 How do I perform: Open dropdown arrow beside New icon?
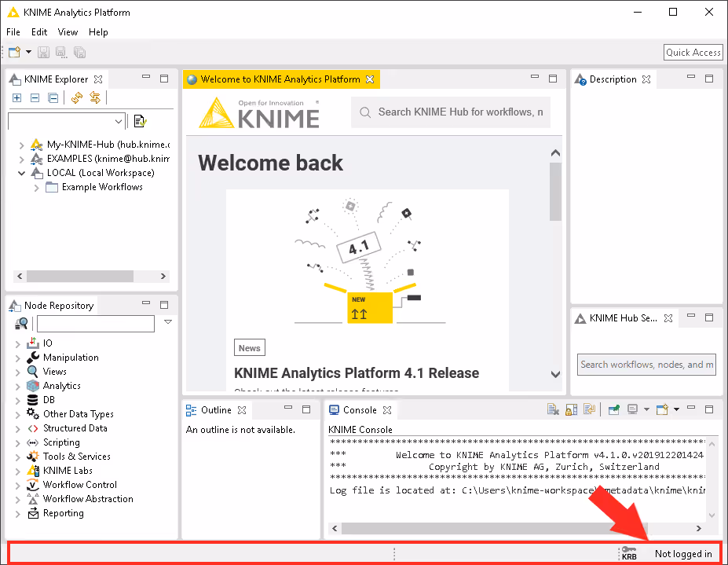point(28,52)
